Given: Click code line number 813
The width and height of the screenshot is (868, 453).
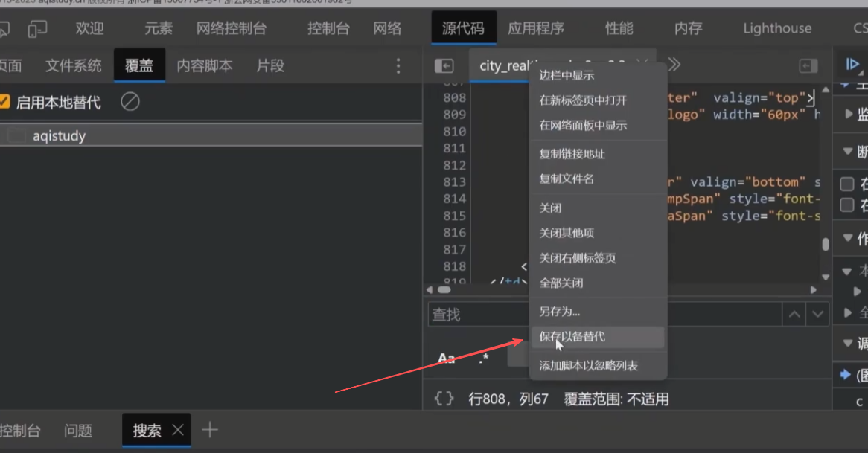Looking at the screenshot, I should point(455,182).
